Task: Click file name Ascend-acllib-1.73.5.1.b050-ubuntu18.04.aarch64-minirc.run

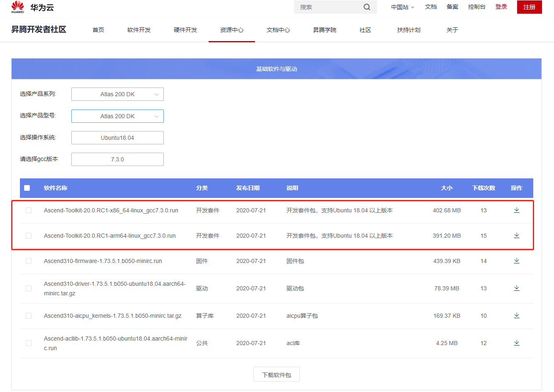Action: click(x=116, y=343)
